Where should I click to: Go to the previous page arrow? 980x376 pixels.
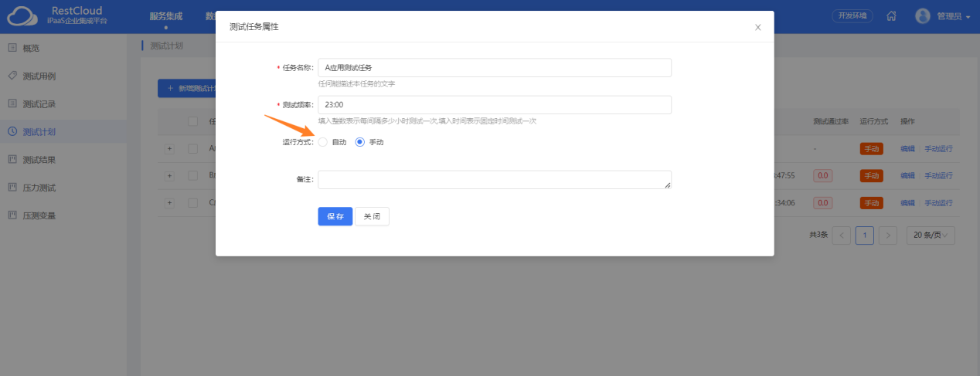tap(841, 235)
